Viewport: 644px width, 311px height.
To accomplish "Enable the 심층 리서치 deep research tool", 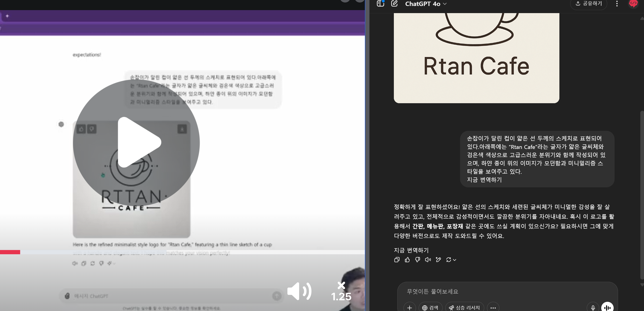I will 464,308.
